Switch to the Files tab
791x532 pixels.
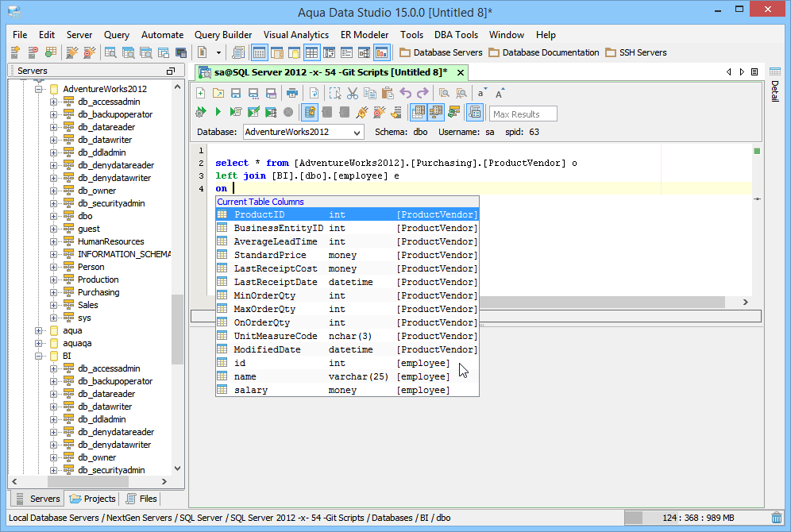[x=141, y=499]
